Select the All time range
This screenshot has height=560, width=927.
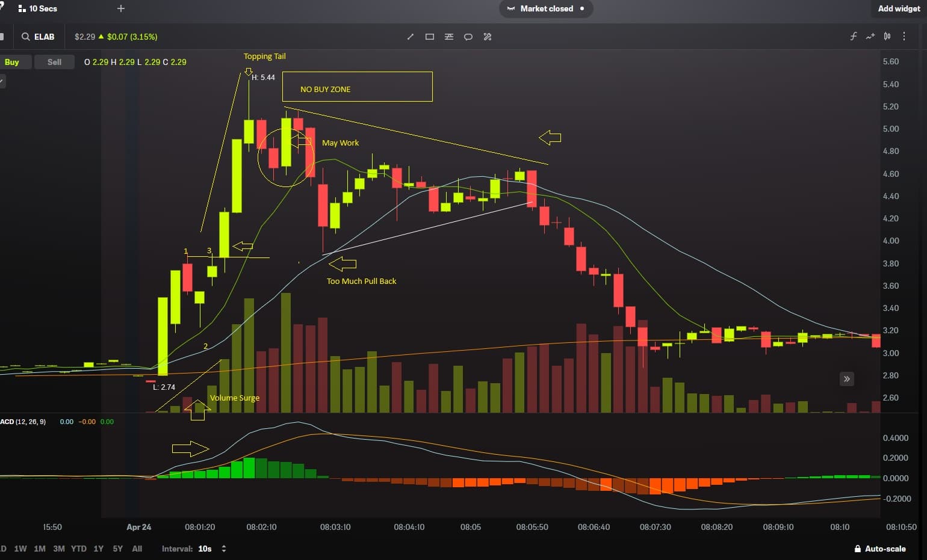point(137,549)
